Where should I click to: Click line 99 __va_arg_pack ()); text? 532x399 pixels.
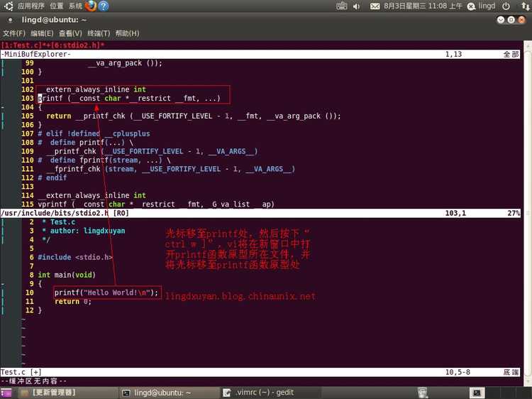[125, 63]
